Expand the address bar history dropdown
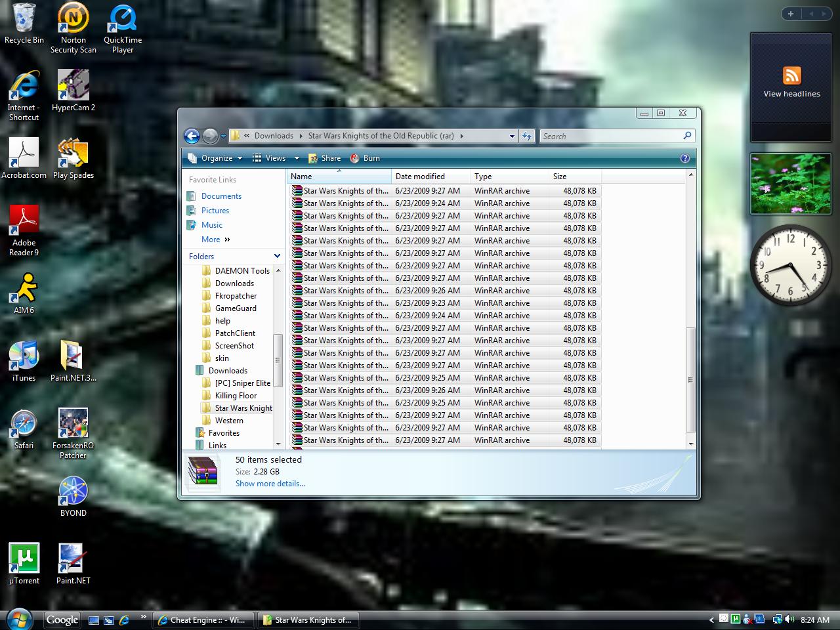This screenshot has height=630, width=840. (x=512, y=136)
